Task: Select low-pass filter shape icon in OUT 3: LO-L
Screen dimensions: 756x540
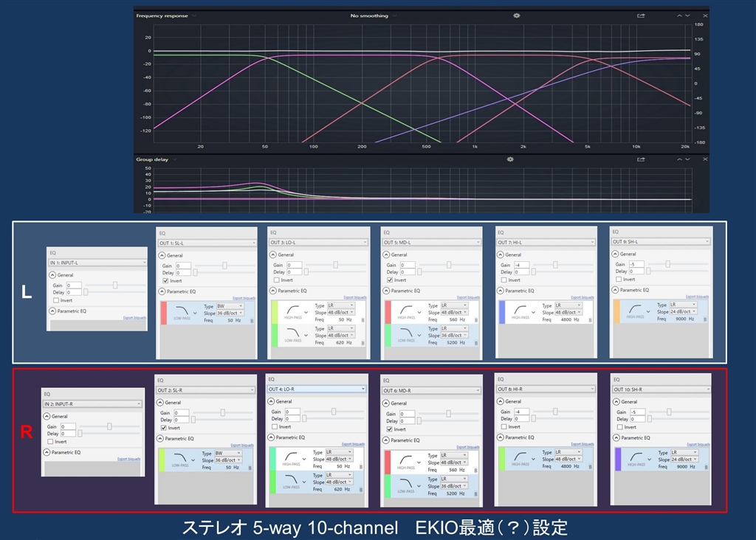Action: click(293, 333)
